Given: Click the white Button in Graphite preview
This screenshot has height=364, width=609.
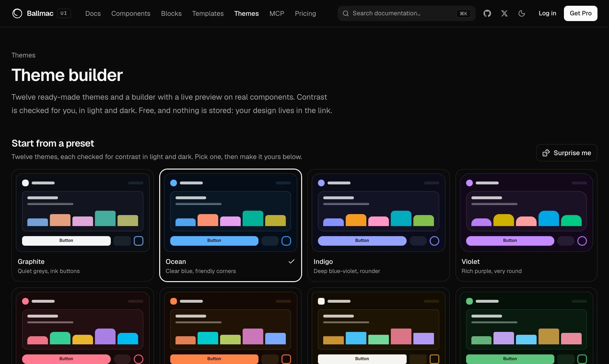Looking at the screenshot, I should point(66,241).
